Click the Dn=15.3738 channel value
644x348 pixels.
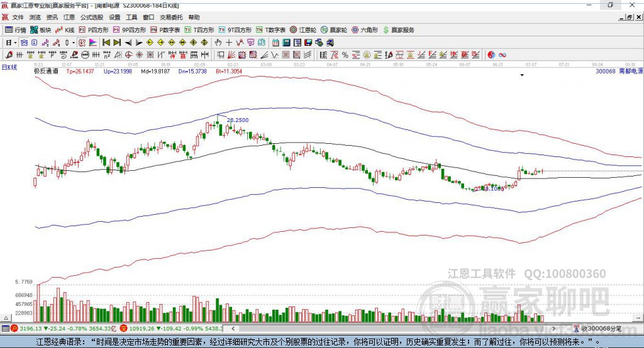(x=192, y=72)
